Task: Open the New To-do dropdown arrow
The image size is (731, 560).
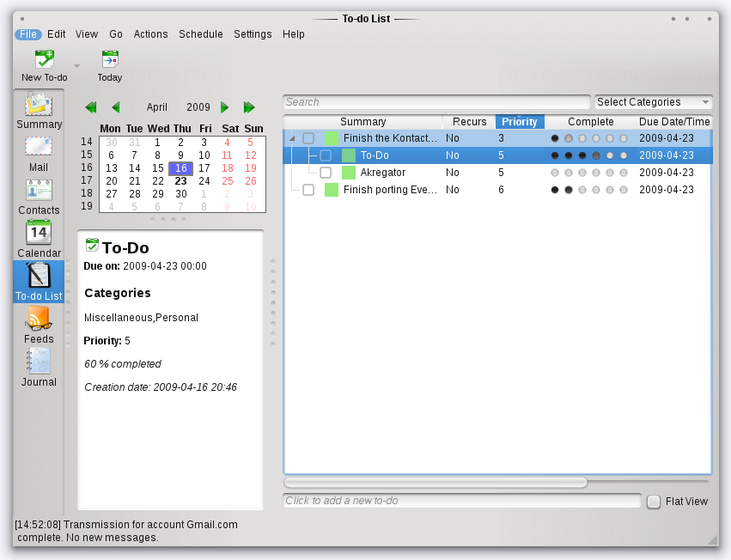Action: [x=77, y=66]
